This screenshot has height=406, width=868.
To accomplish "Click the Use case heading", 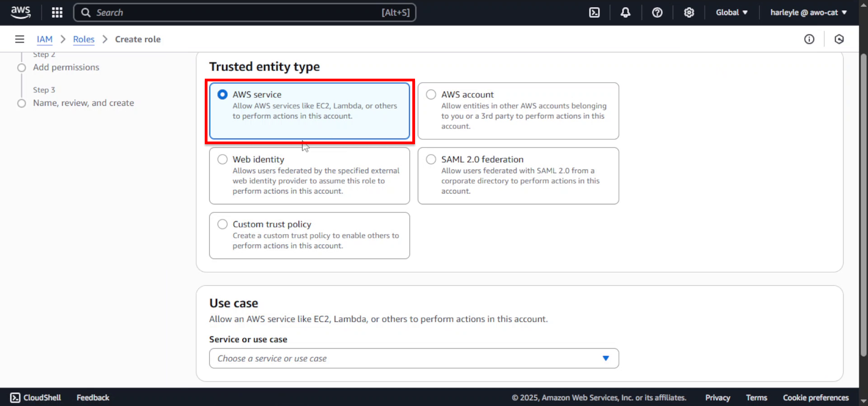I will 234,303.
